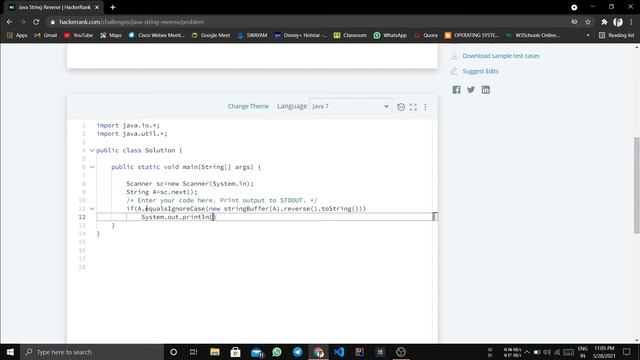Open the Gmail bookmark

click(46, 36)
